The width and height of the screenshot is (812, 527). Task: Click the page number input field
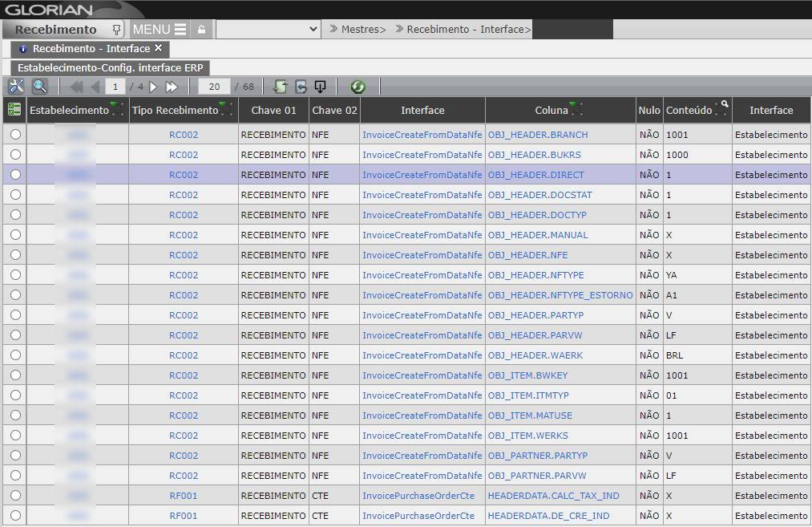[115, 87]
